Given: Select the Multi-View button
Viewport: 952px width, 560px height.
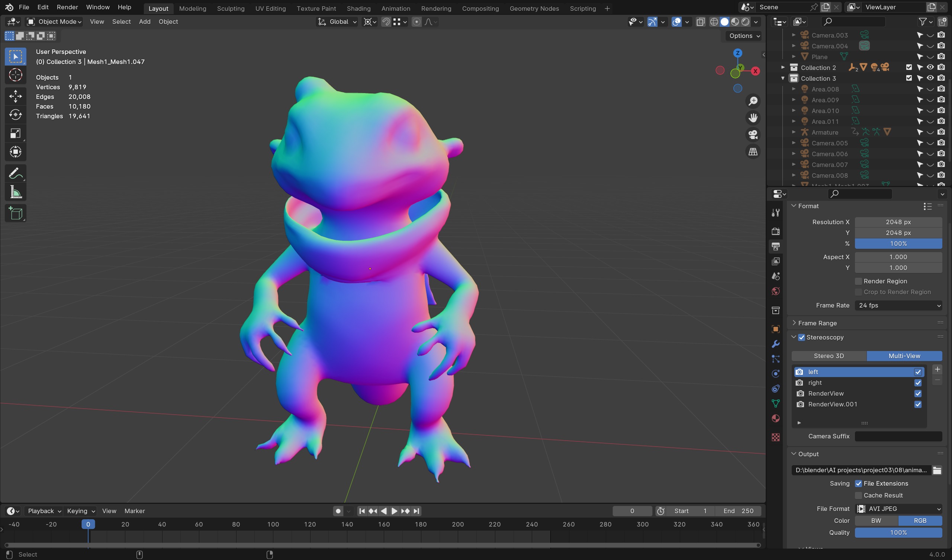Looking at the screenshot, I should [x=904, y=356].
